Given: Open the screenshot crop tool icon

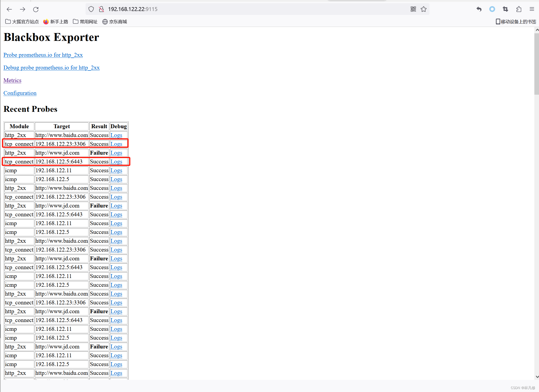Looking at the screenshot, I should coord(505,9).
